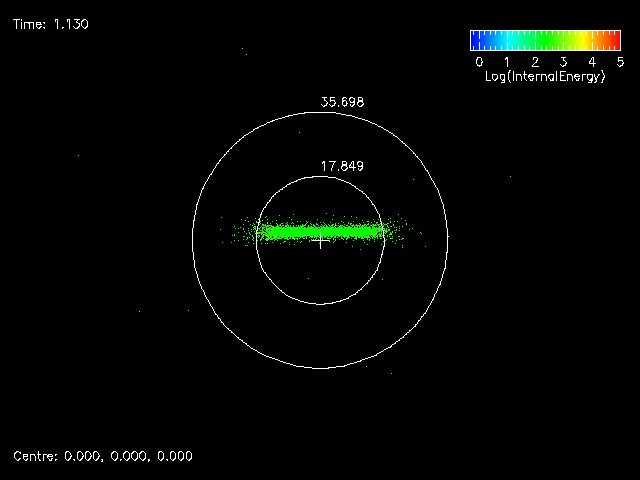Click the color bar tick label 0
Screen dimensions: 640x480
click(479, 62)
